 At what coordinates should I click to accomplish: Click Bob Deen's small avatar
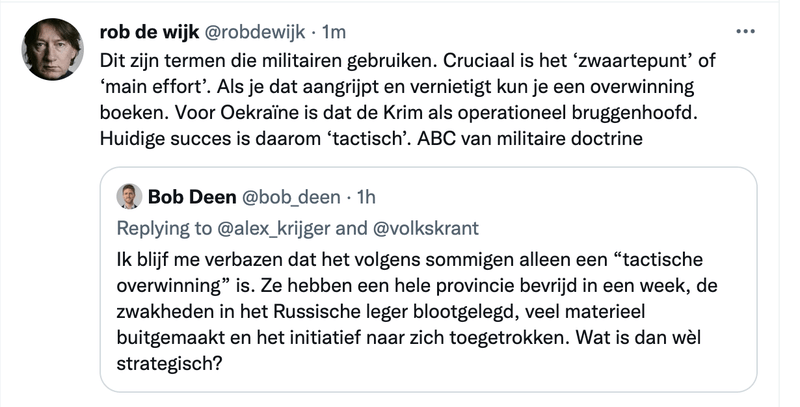128,195
